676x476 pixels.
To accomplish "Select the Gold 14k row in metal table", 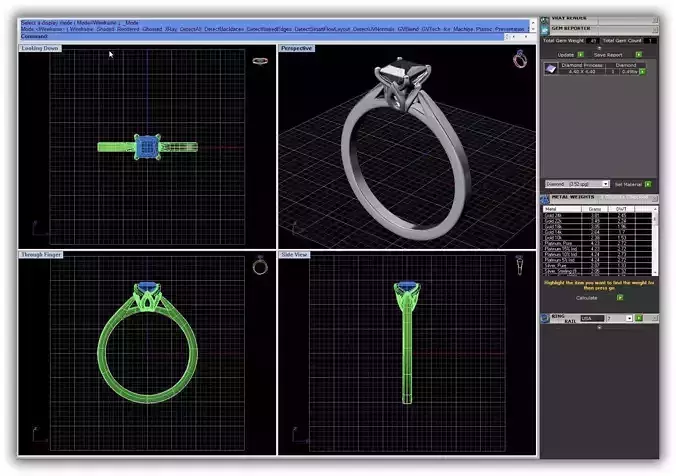I will 597,232.
